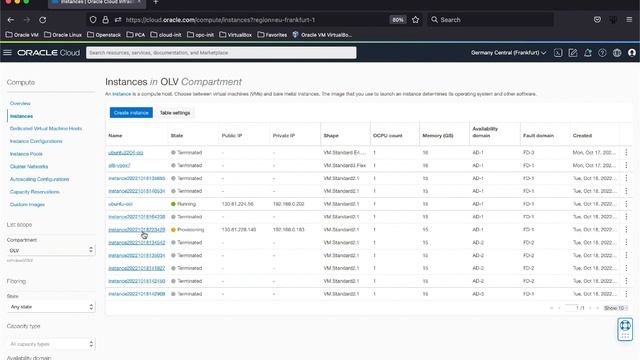Viewport: 640px width, 360px height.
Task: Open Table settings
Action: 175,113
